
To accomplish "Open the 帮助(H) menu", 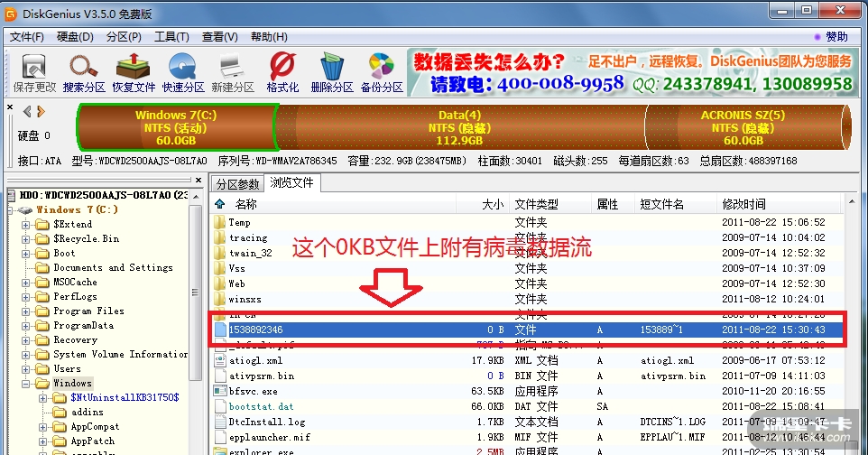I will point(269,37).
